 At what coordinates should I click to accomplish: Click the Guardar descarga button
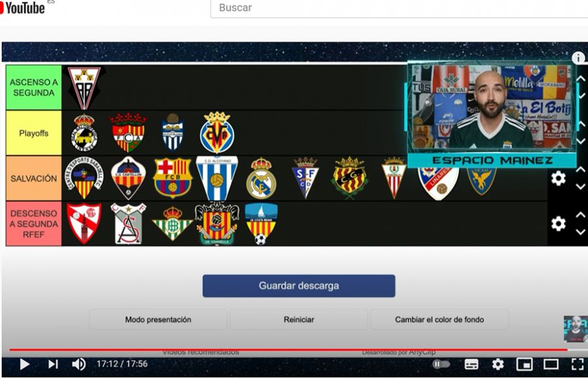(x=299, y=286)
